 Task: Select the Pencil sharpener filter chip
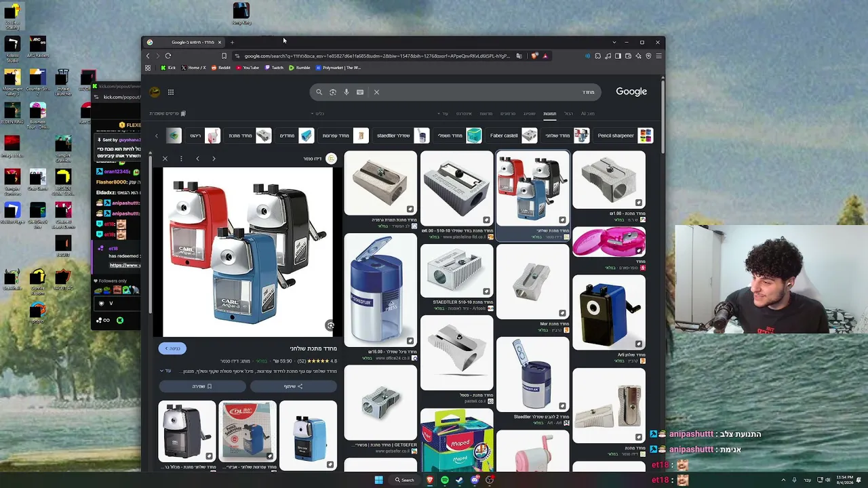pyautogui.click(x=625, y=136)
